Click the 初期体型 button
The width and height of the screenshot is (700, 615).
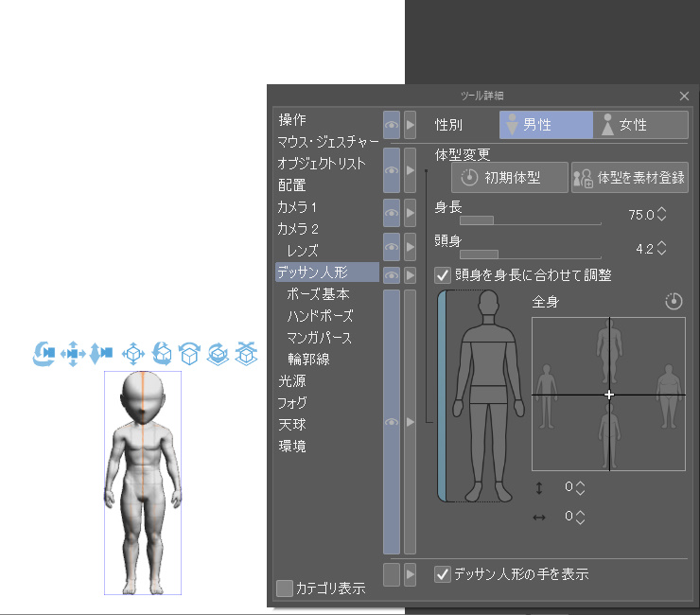502,177
